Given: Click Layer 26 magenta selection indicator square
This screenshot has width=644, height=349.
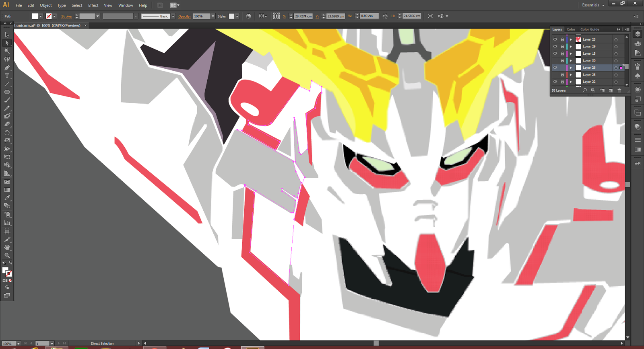Looking at the screenshot, I should (621, 68).
